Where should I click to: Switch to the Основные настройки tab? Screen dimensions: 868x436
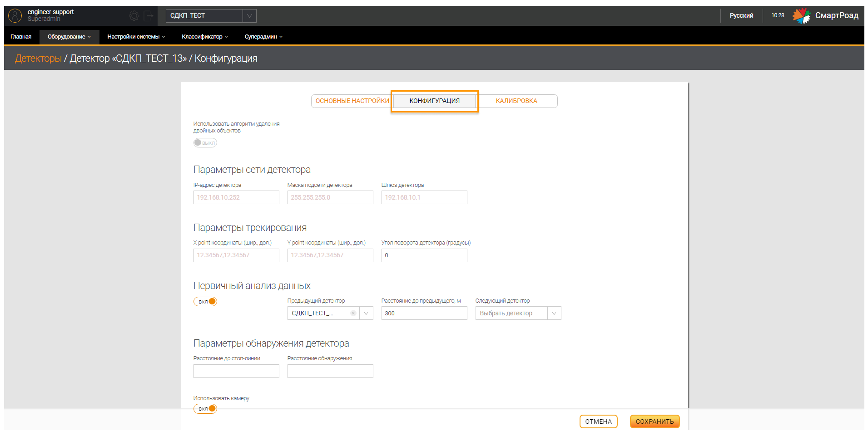click(352, 101)
